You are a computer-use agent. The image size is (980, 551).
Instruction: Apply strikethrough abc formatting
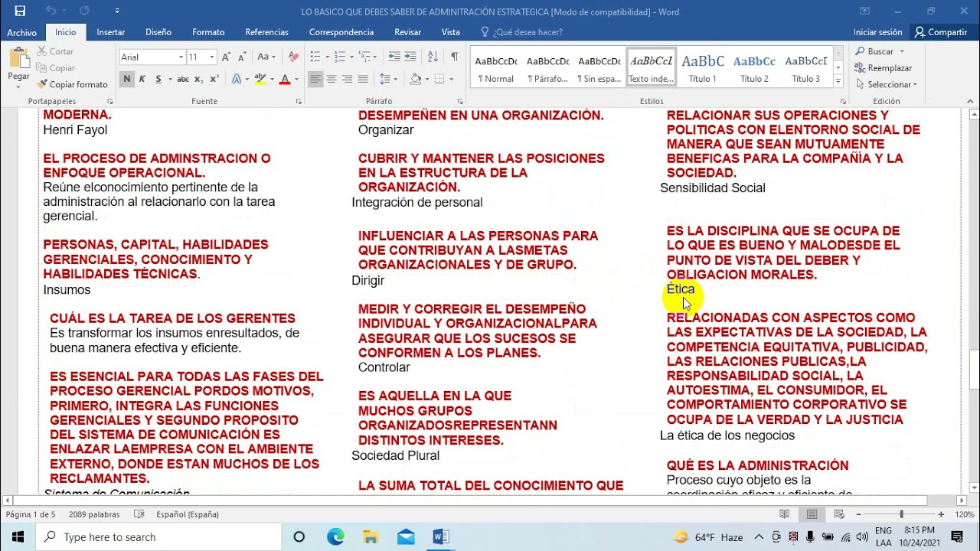182,79
